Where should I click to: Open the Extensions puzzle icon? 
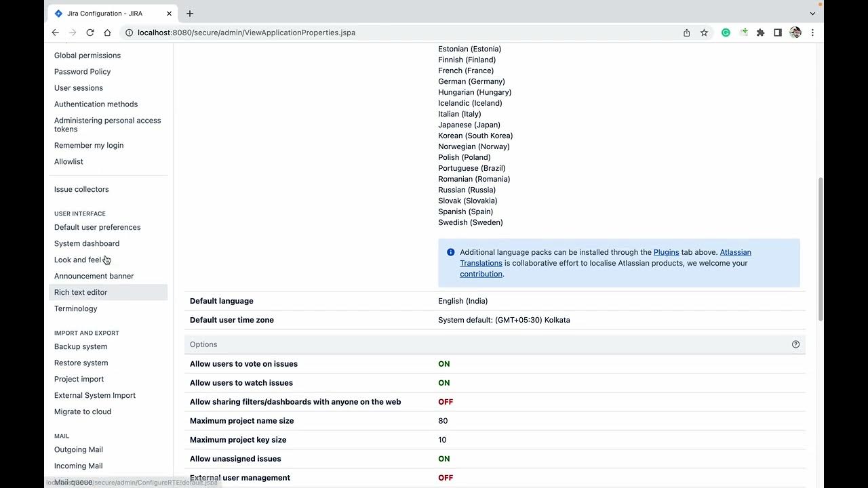[761, 33]
